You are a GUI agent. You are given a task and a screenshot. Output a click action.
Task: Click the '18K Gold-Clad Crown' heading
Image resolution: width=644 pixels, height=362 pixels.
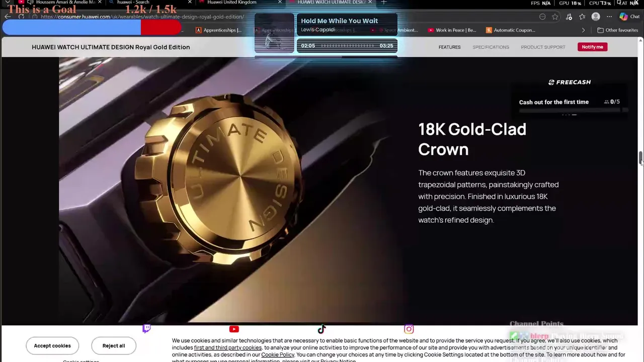tap(472, 139)
